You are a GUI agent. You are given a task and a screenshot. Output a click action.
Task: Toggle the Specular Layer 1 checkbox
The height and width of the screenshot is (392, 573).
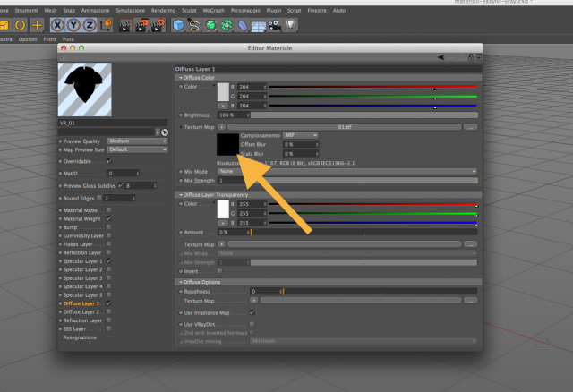(108, 260)
